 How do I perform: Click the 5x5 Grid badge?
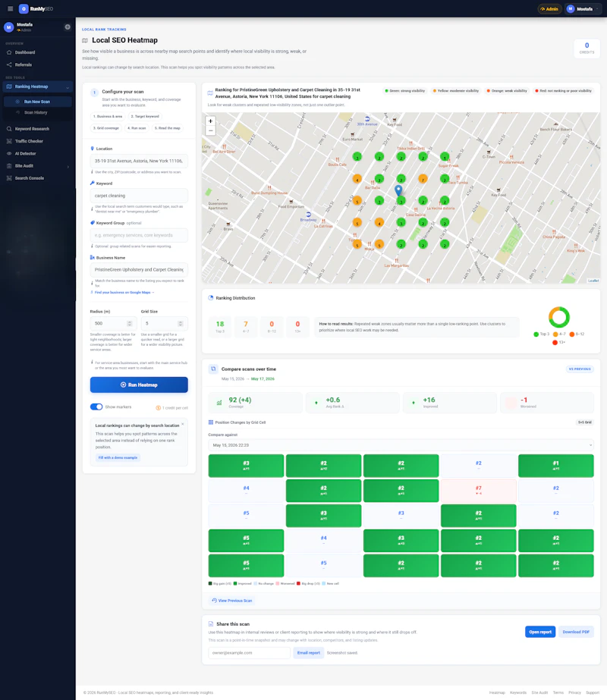point(584,422)
